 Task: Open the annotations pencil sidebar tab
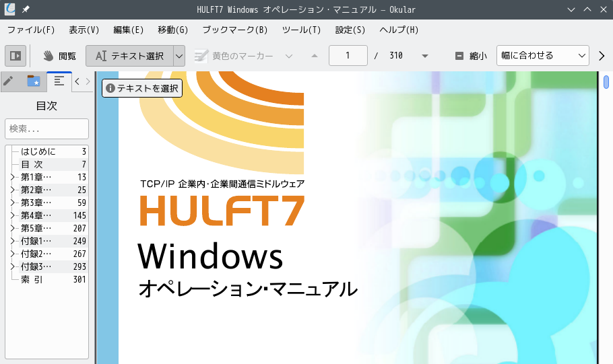[x=9, y=81]
